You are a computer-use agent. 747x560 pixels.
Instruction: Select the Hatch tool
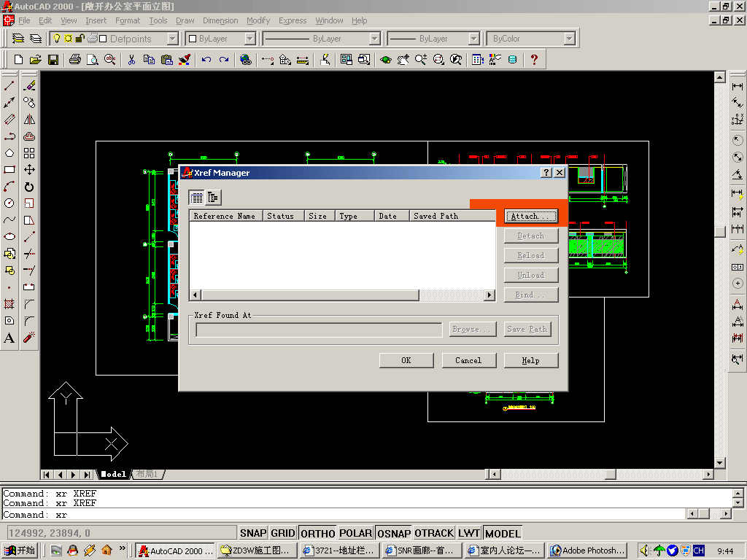point(9,304)
